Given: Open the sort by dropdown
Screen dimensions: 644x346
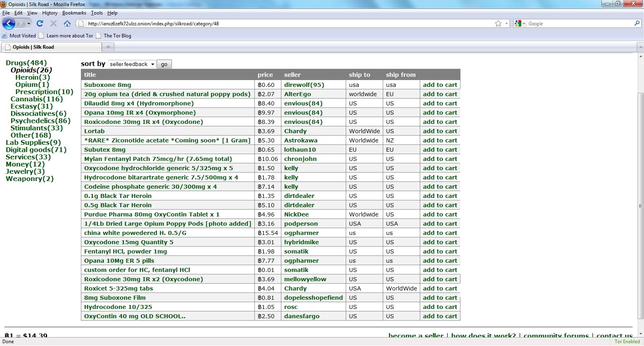Looking at the screenshot, I should point(132,64).
